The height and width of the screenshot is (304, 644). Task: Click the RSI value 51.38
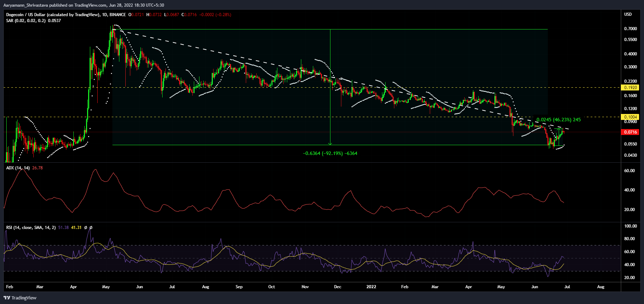[x=64, y=228]
